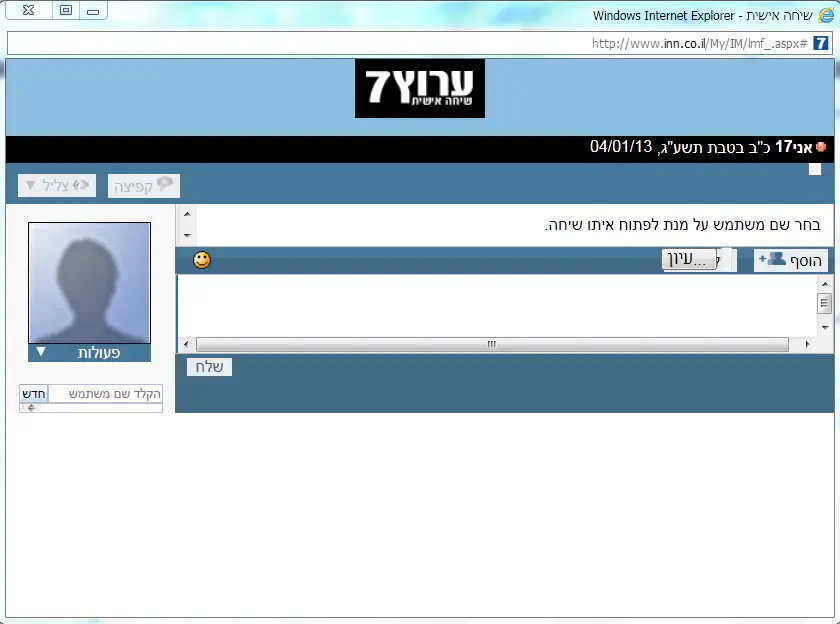Image resolution: width=840 pixels, height=624 pixels.
Task: Click the חדש new chat button
Action: click(x=34, y=394)
